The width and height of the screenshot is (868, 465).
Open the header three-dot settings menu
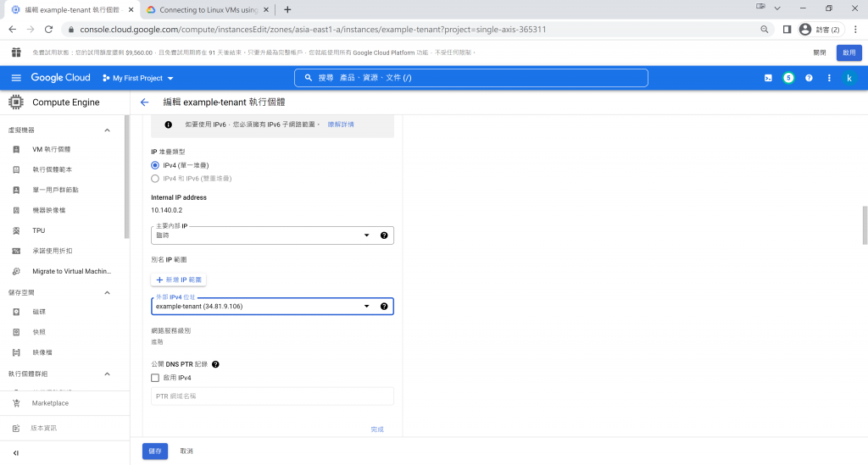click(829, 78)
